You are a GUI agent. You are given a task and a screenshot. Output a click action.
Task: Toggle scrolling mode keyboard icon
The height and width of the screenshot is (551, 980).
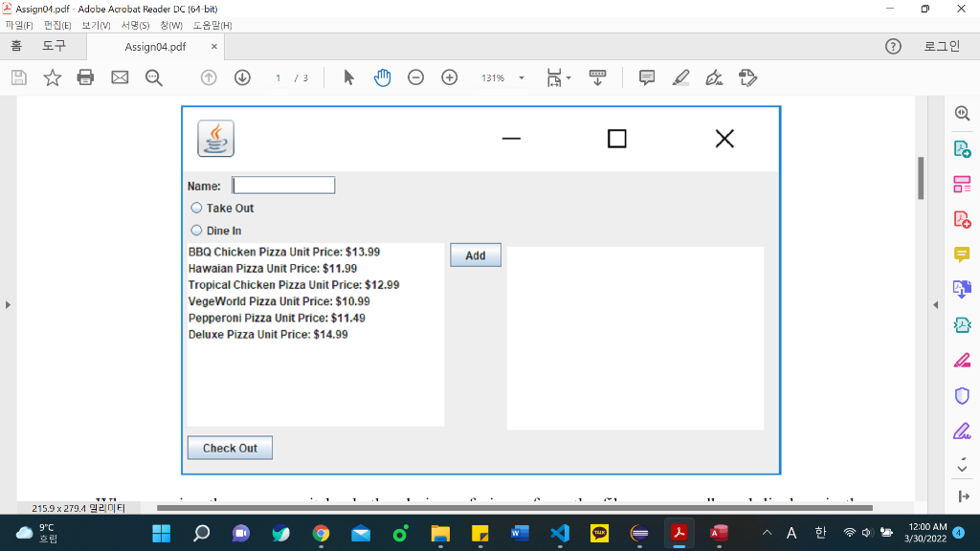(x=597, y=77)
